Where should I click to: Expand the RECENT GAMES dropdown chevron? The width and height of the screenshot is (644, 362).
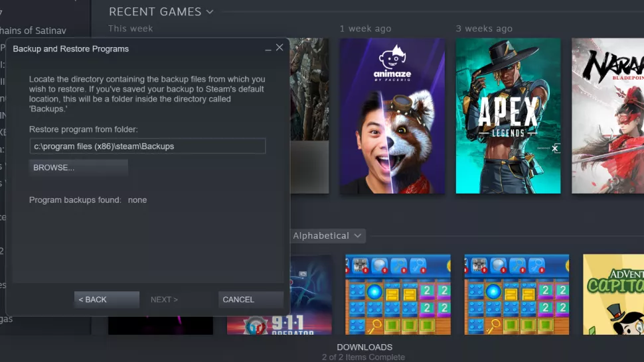pos(210,12)
